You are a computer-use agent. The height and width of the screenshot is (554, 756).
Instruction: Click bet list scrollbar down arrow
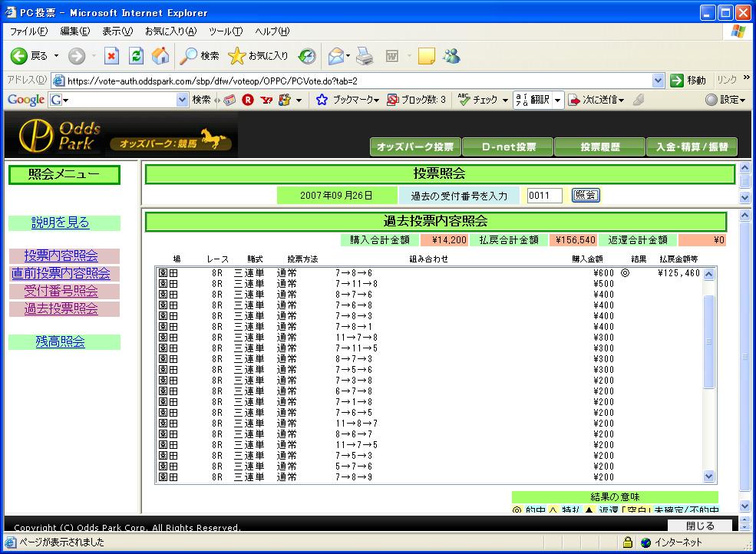[x=708, y=477]
